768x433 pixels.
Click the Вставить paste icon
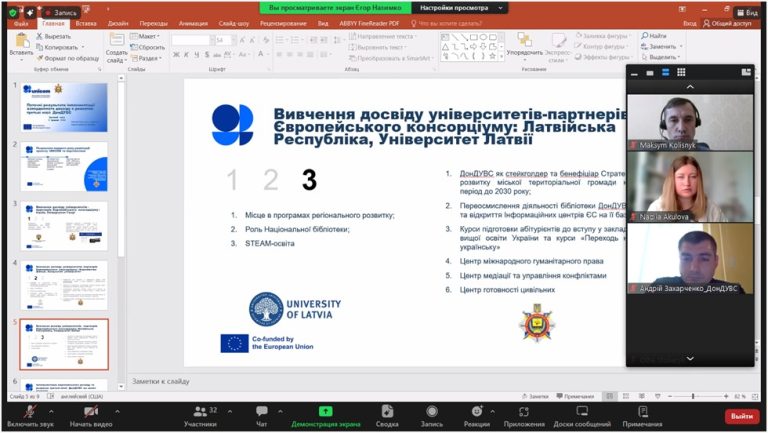tap(22, 40)
